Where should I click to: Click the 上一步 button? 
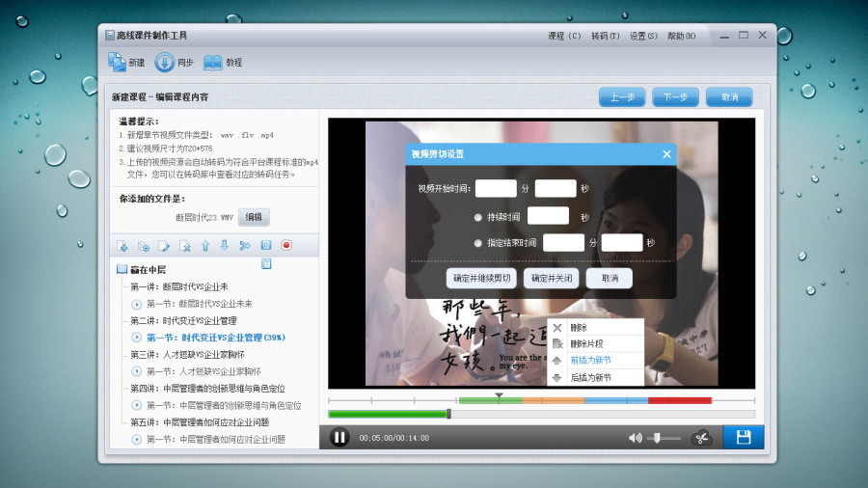622,96
